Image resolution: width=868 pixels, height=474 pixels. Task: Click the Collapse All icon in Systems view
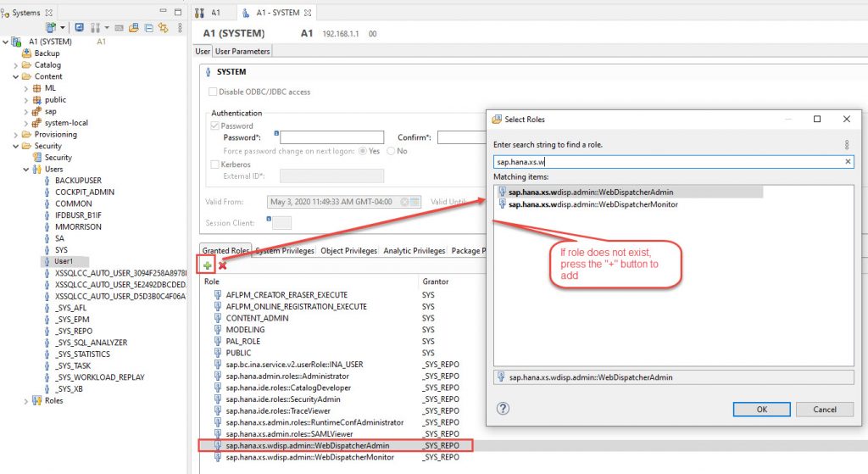(149, 27)
